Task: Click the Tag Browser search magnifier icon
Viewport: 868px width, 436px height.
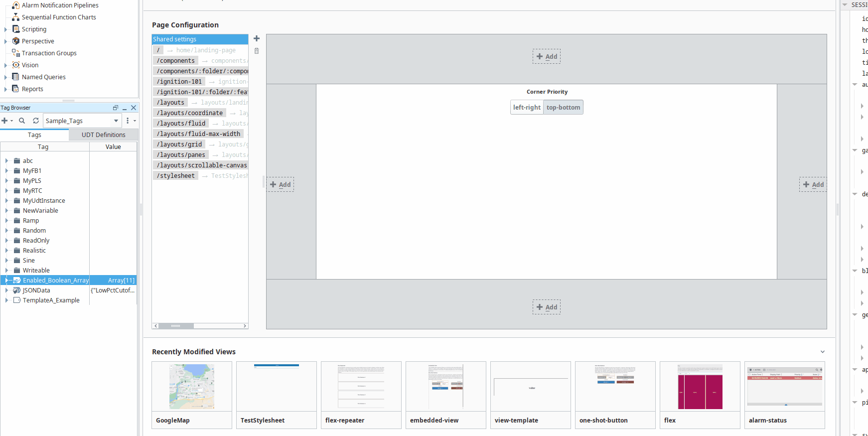Action: click(22, 121)
